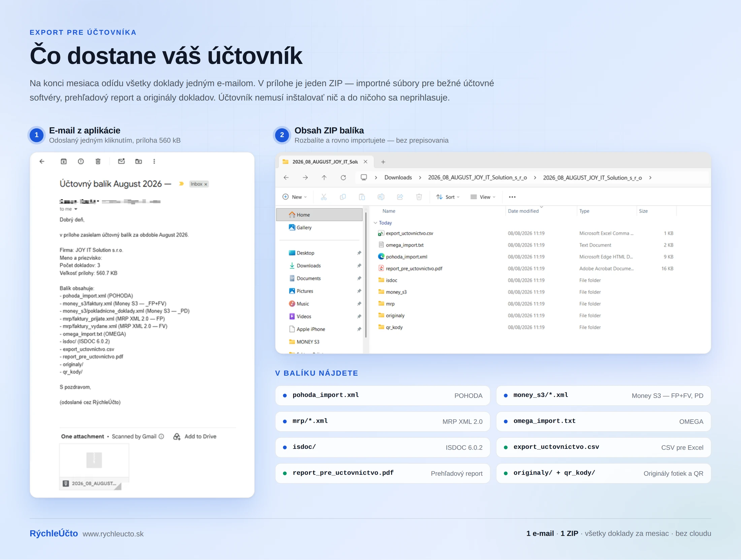This screenshot has height=560, width=741.
Task: Sort files by Name column header
Action: (x=389, y=211)
